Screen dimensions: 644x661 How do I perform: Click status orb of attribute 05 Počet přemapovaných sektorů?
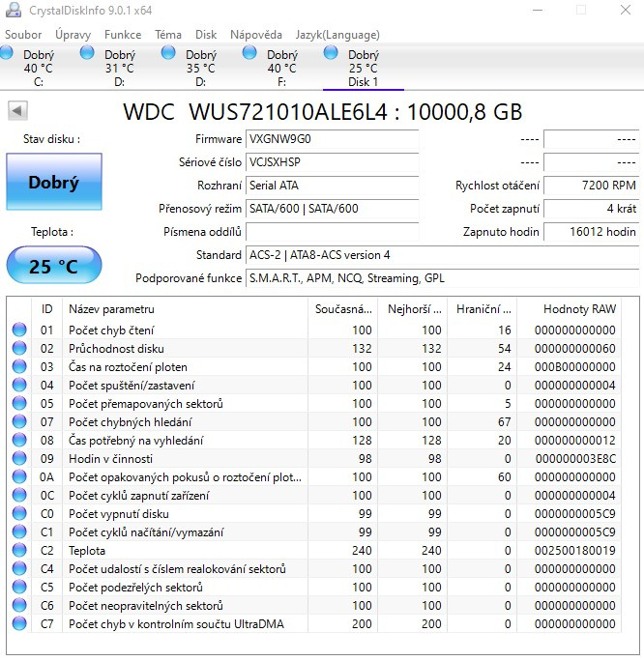(x=19, y=403)
